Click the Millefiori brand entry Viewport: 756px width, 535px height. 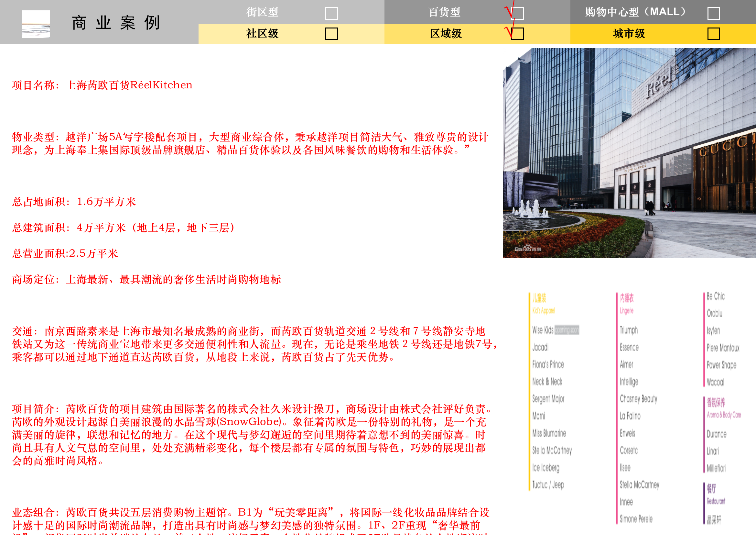point(716,468)
